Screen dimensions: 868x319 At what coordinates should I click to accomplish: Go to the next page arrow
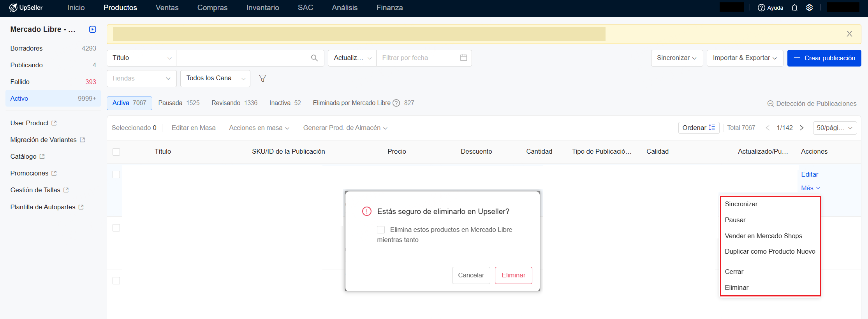point(801,128)
